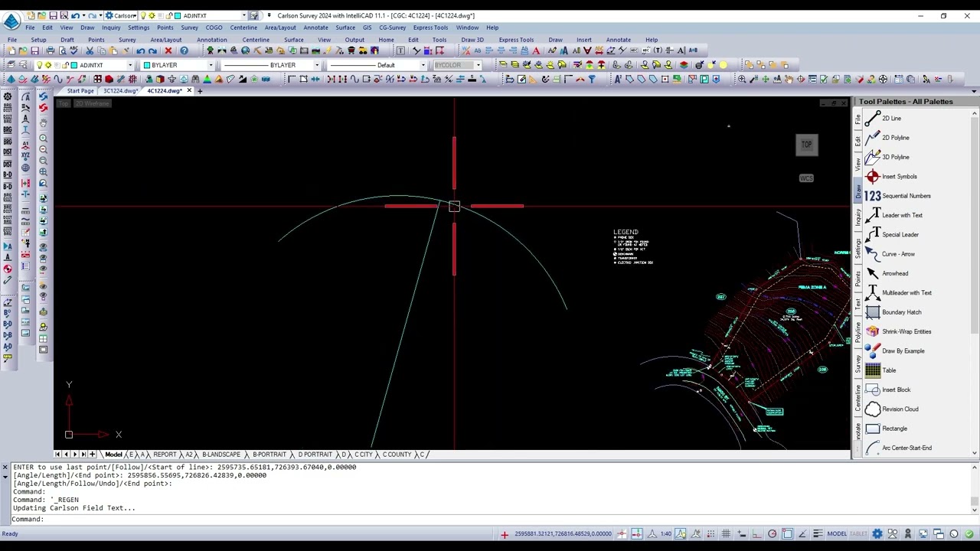The height and width of the screenshot is (551, 980).
Task: Pick Leader with Text palette tool
Action: point(902,215)
